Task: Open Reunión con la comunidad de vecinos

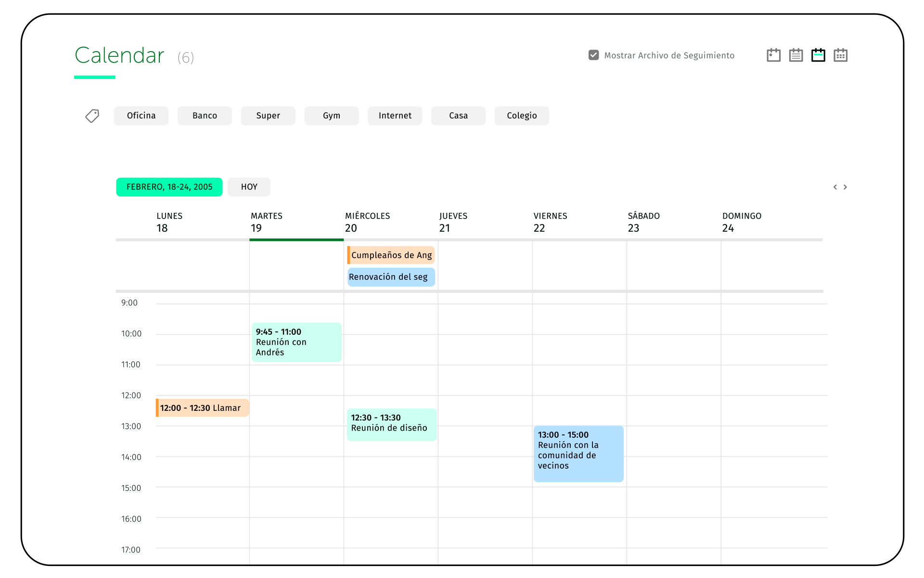Action: click(x=578, y=453)
